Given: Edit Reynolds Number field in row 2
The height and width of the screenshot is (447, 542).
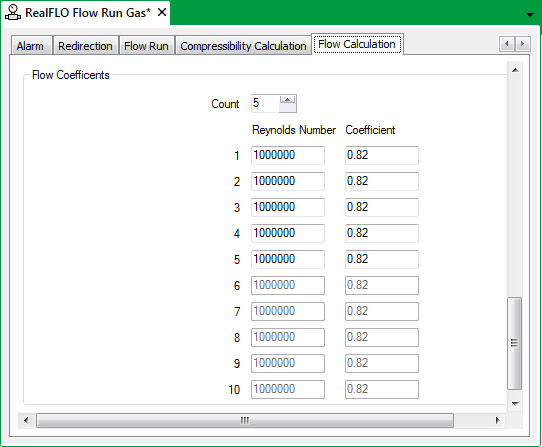Looking at the screenshot, I should point(288,181).
